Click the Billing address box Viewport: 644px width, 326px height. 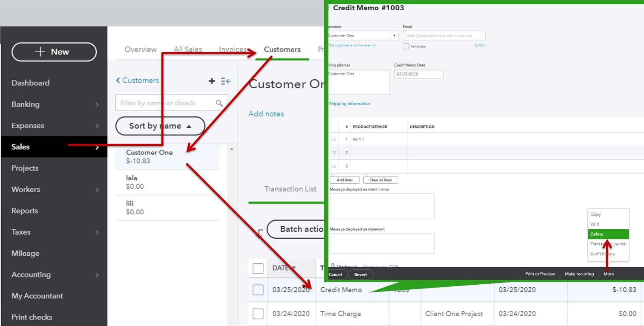coord(358,82)
